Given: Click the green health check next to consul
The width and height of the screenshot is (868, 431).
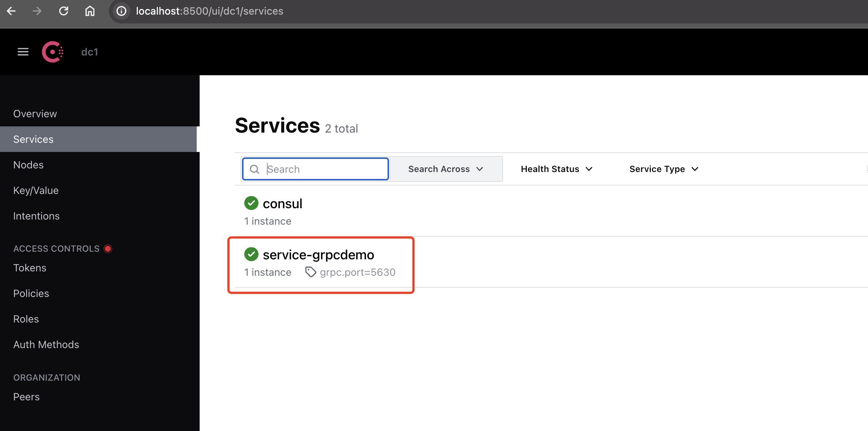Looking at the screenshot, I should click(251, 203).
